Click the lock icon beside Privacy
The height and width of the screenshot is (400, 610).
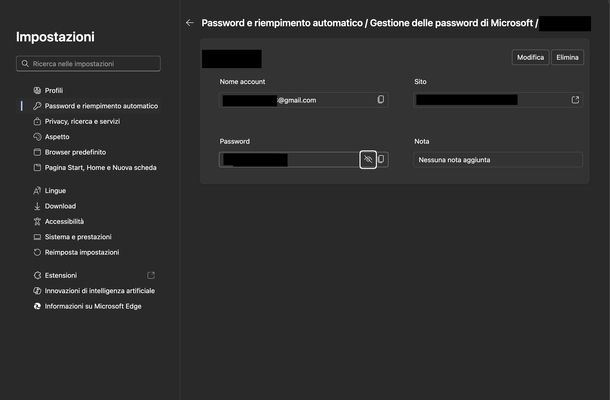pyautogui.click(x=37, y=121)
